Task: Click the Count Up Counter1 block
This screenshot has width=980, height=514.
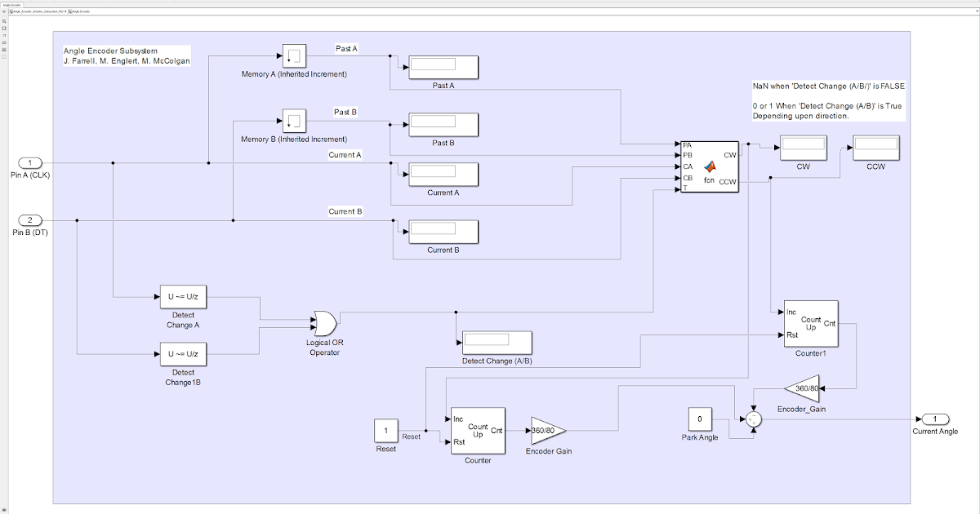Action: pyautogui.click(x=811, y=322)
